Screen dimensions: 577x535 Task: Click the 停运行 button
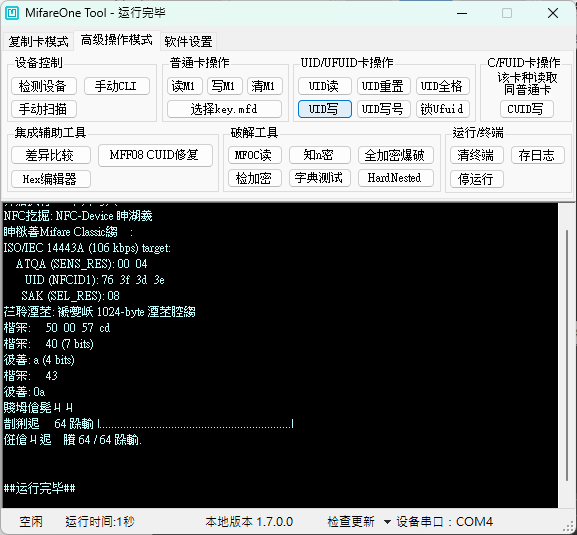click(x=477, y=179)
